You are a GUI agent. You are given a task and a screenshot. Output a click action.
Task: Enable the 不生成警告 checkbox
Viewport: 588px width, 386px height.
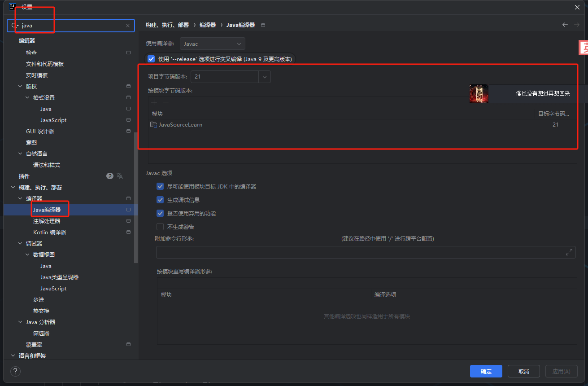(x=160, y=227)
